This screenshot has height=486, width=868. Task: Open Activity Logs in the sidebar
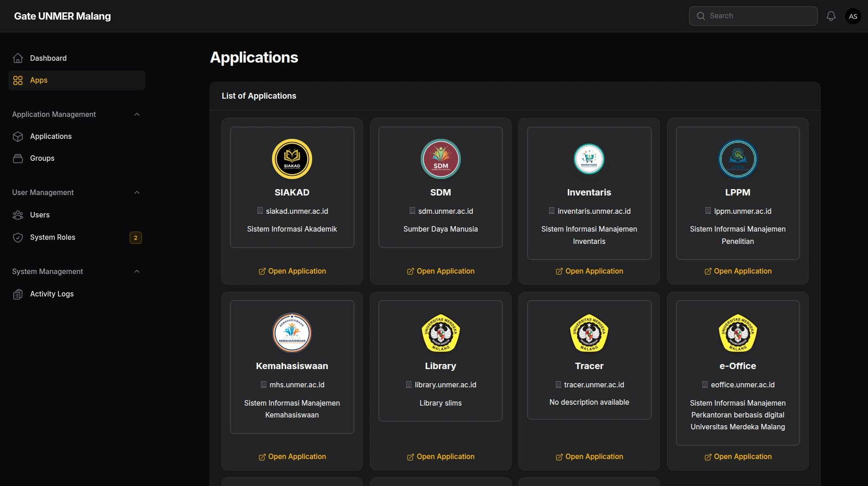tap(77, 294)
